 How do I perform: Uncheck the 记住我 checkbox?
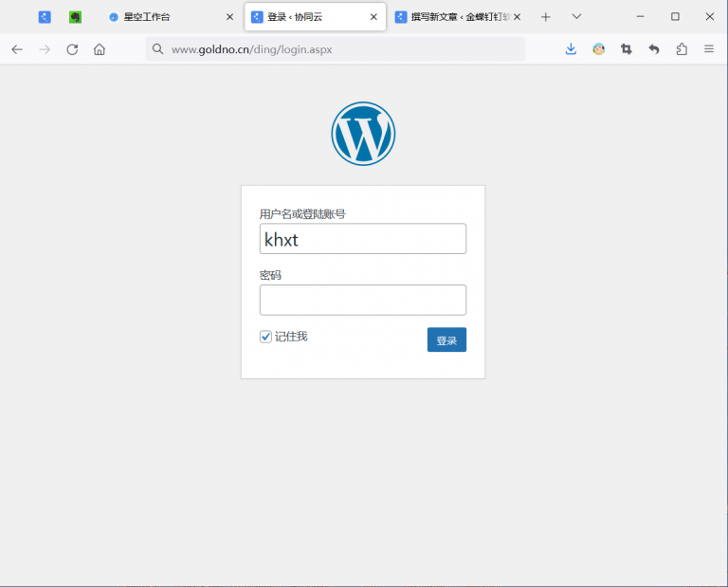[265, 337]
